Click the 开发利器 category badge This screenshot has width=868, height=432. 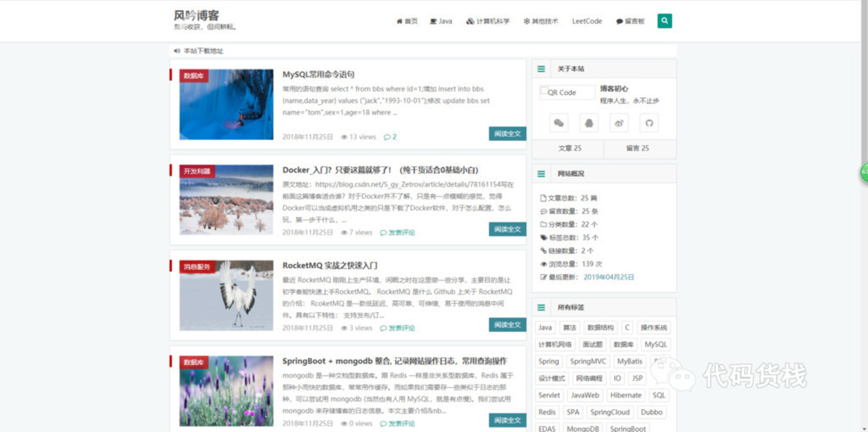[x=197, y=171]
